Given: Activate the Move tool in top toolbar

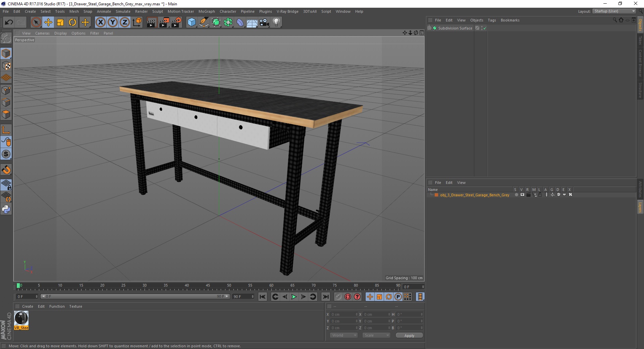Looking at the screenshot, I should pyautogui.click(x=48, y=22).
